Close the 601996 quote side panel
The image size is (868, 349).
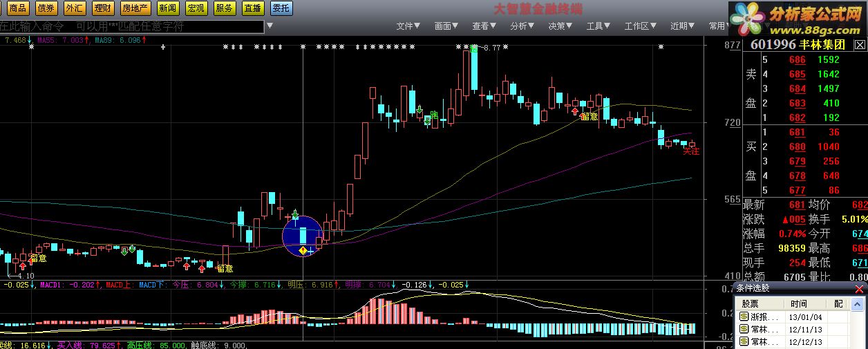(x=859, y=45)
